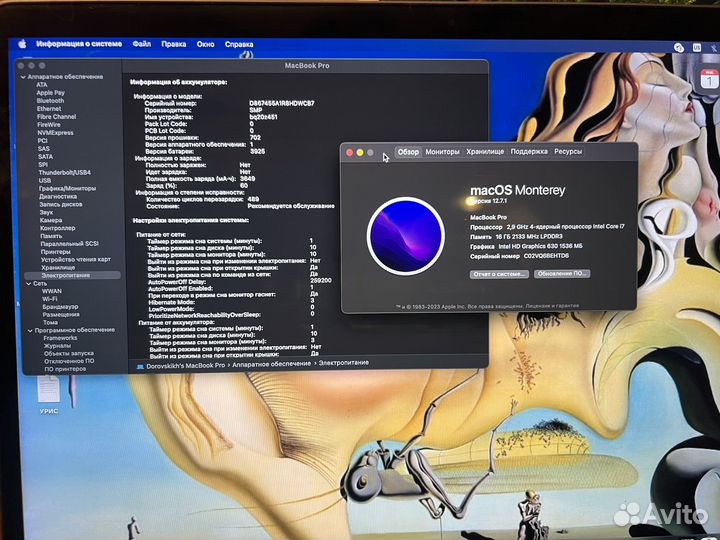Select Журналы under Программное обеспечение
Image resolution: width=720 pixels, height=540 pixels.
coord(57,346)
